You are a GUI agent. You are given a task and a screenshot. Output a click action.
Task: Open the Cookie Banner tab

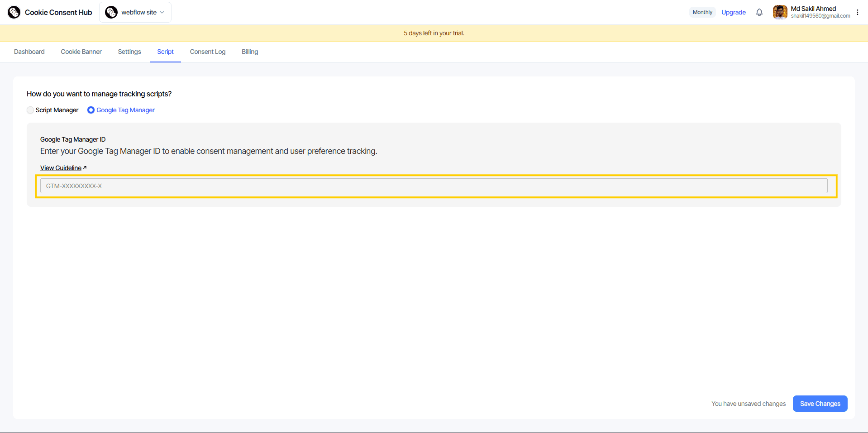(x=81, y=52)
